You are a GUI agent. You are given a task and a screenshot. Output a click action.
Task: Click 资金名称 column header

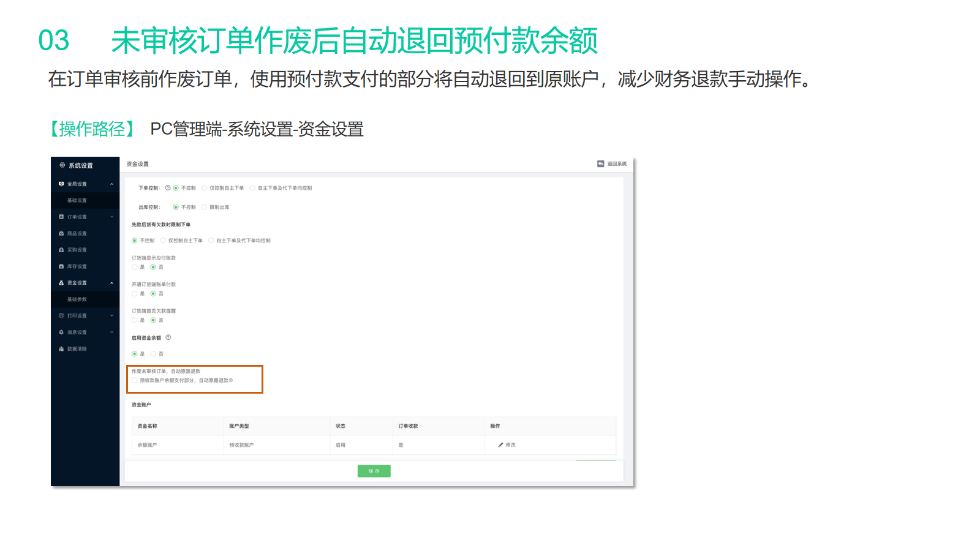click(148, 426)
